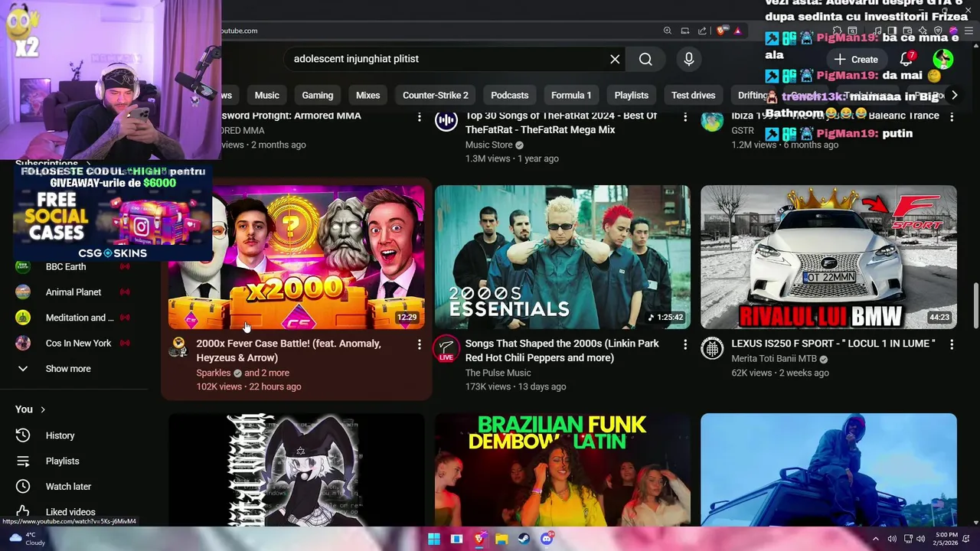Image resolution: width=980 pixels, height=551 pixels.
Task: Select the Gaming filter chip
Action: pos(317,95)
